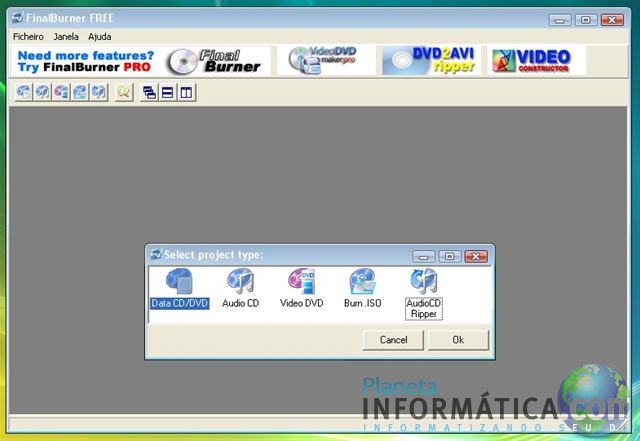Click the Try FinalBurner PRO banner
Screen dimensions: 640x441
click(86, 61)
